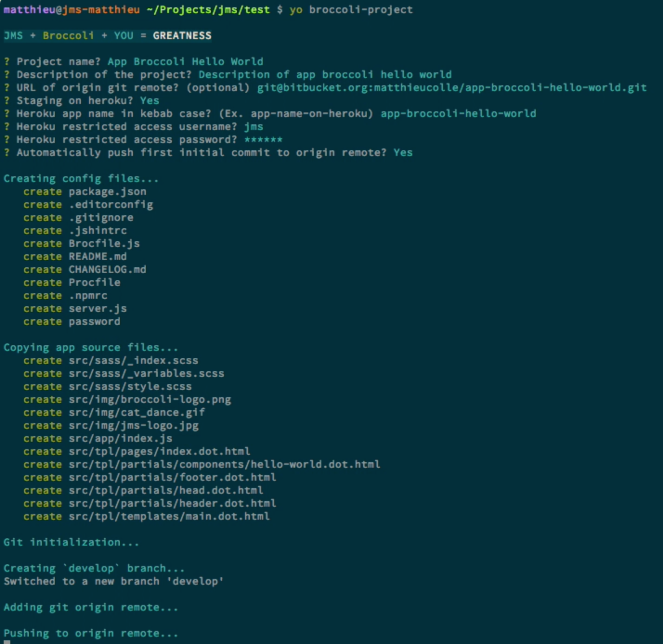Click 'src/img/broccoli-logo.png' path
The height and width of the screenshot is (644, 663).
(x=150, y=399)
